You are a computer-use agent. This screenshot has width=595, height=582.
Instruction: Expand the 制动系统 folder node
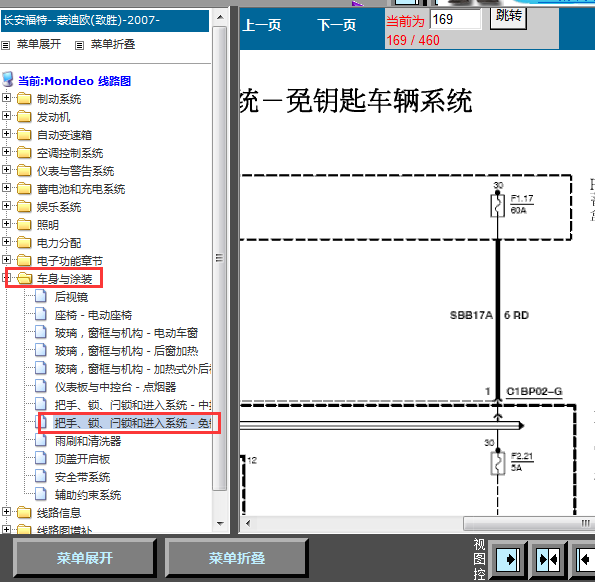point(6,98)
